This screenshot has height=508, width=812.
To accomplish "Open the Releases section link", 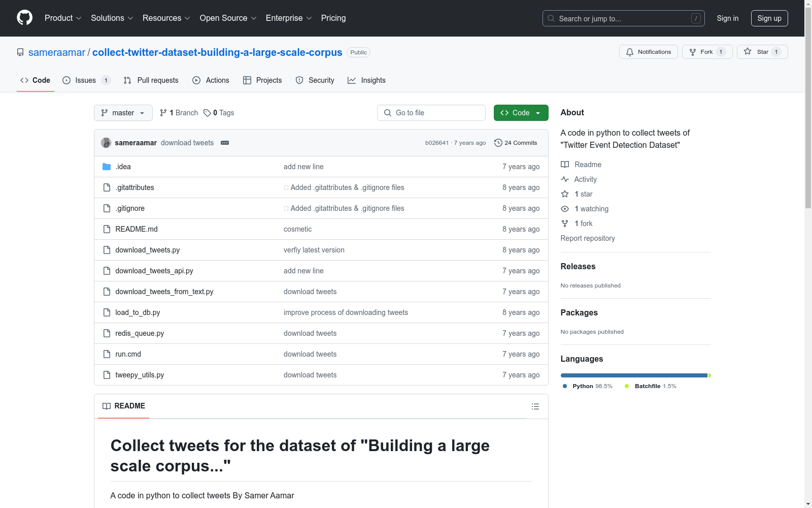I will 578,266.
